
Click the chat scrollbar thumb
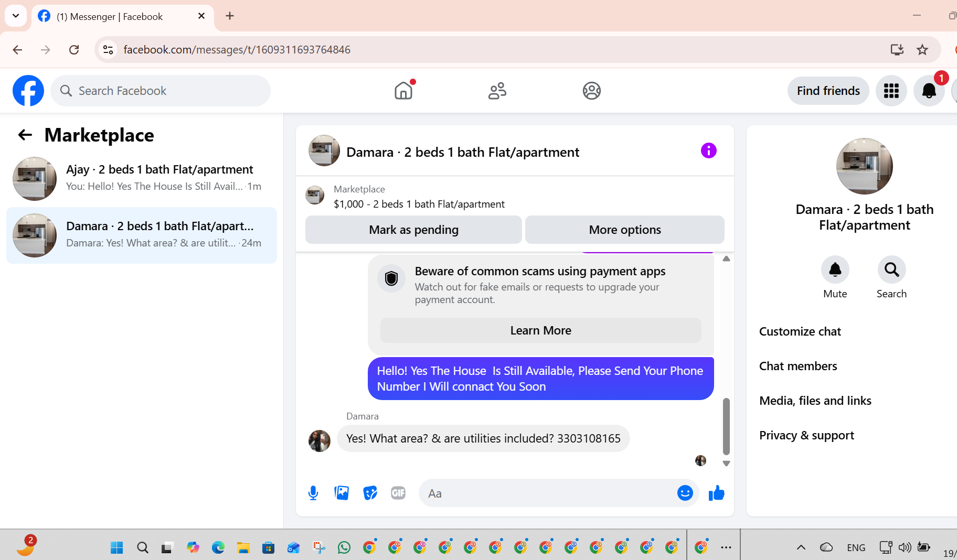pos(726,426)
